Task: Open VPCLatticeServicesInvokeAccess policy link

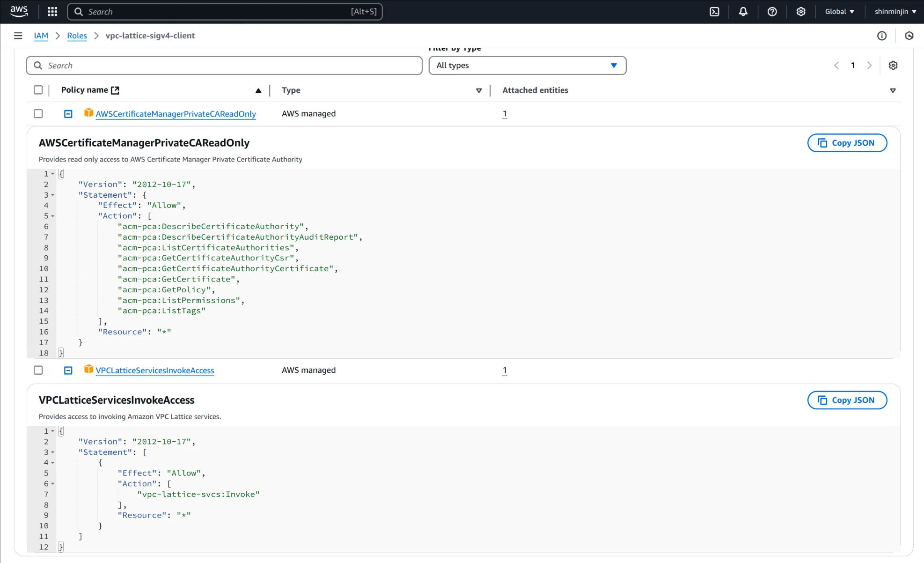Action: click(x=155, y=370)
